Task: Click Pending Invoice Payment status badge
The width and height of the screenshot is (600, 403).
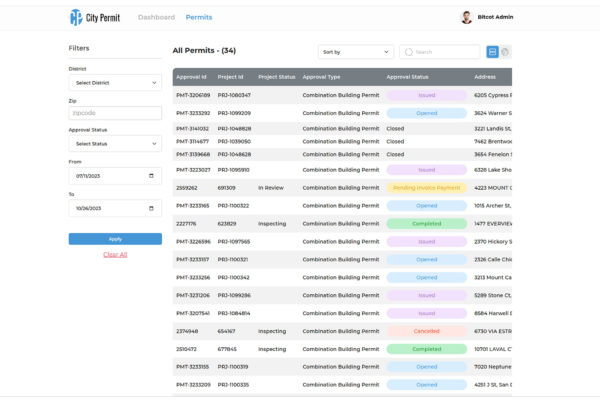Action: click(x=426, y=187)
